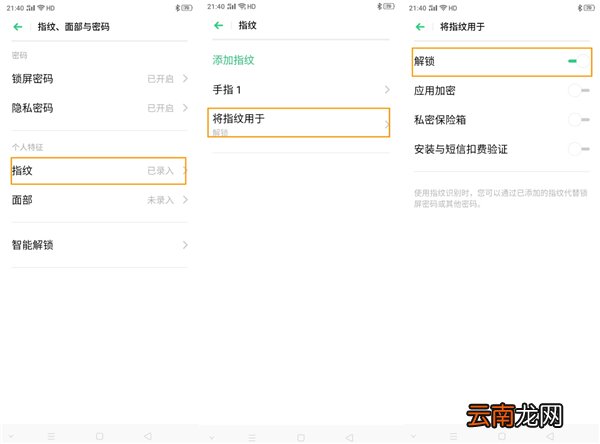Image resolution: width=600 pixels, height=444 pixels.
Task: Enable the 安装与短信扣费验证 switch
Action: coord(579,149)
